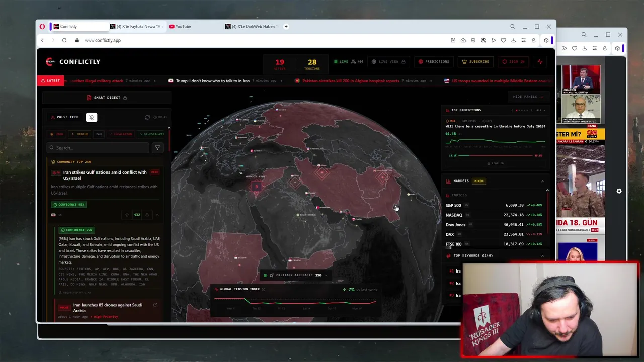Open Opera downloads icon
The width and height of the screenshot is (644, 362).
click(x=513, y=40)
